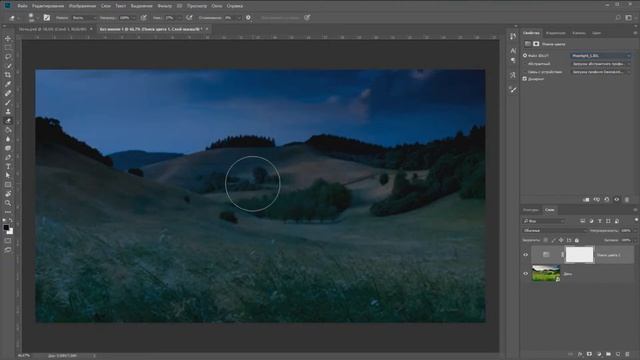Image resolution: width=640 pixels, height=360 pixels.
Task: Hide the bottom photo layer
Action: tap(526, 274)
